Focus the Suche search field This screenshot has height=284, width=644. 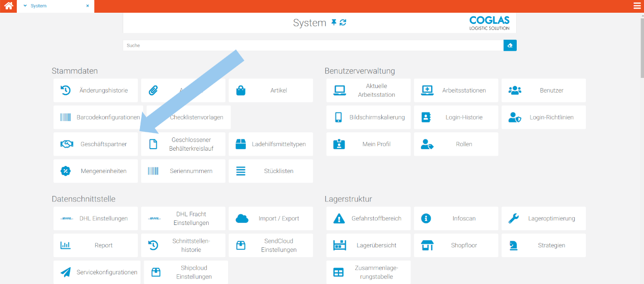click(313, 45)
